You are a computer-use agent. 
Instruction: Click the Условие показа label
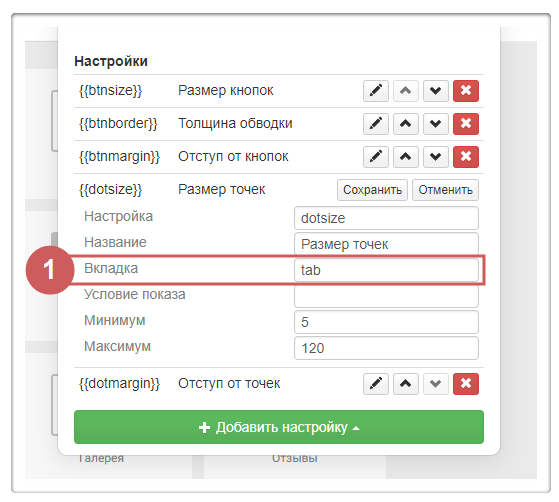pos(135,294)
